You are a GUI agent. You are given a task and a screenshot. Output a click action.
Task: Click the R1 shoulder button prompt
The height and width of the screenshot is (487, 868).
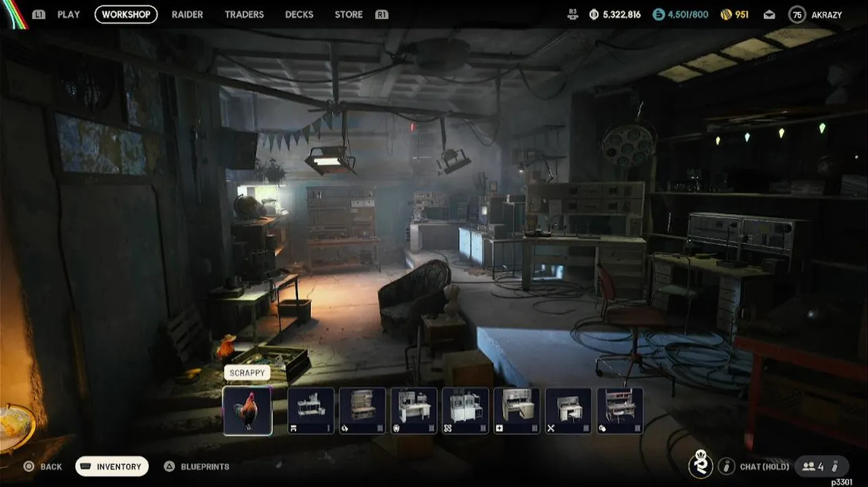382,14
